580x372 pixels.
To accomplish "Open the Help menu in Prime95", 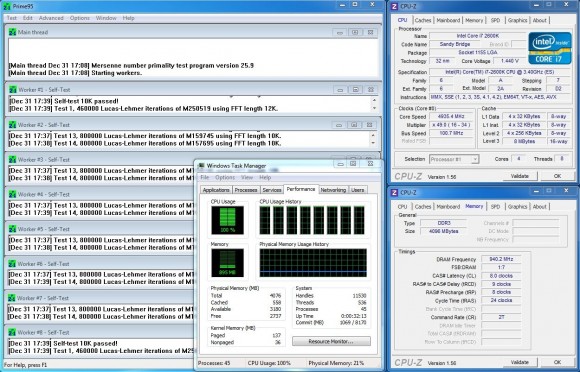I will coord(128,18).
